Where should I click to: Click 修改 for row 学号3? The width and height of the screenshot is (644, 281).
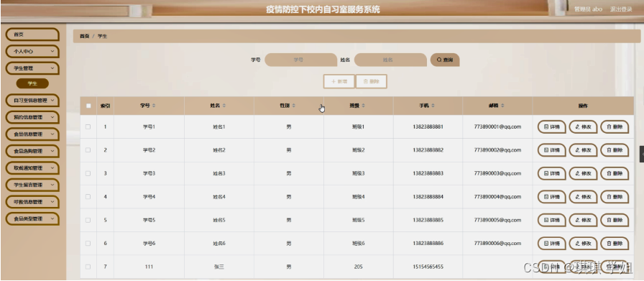pos(583,174)
